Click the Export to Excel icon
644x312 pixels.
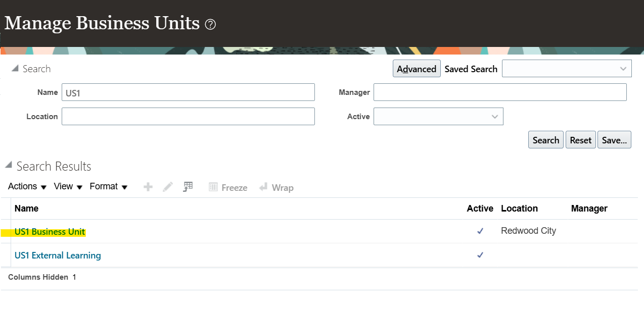tap(188, 187)
